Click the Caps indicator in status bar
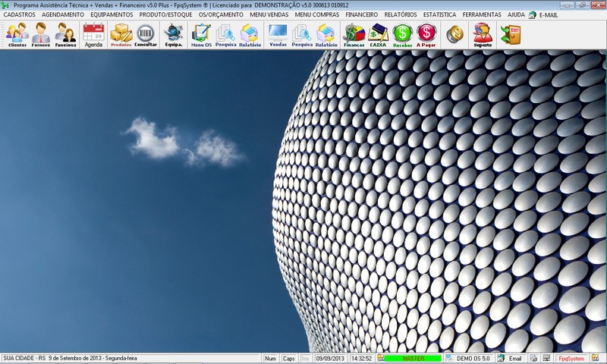 pyautogui.click(x=288, y=359)
